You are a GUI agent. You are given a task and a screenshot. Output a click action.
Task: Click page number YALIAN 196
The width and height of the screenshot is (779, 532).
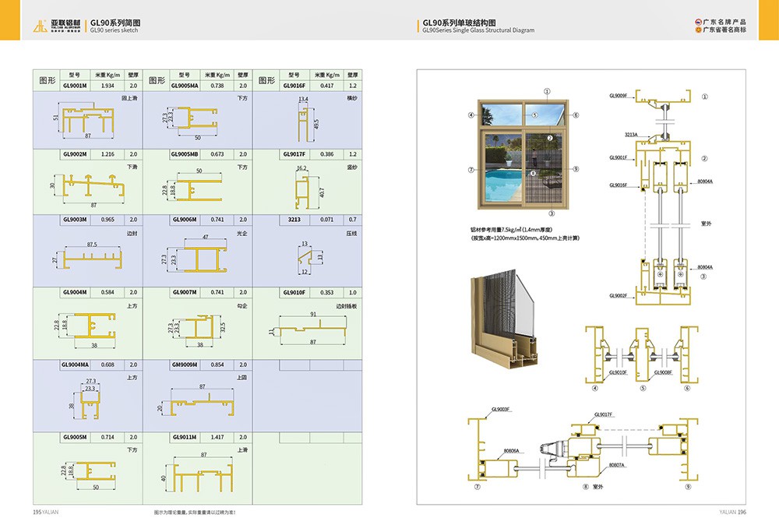[x=733, y=512]
